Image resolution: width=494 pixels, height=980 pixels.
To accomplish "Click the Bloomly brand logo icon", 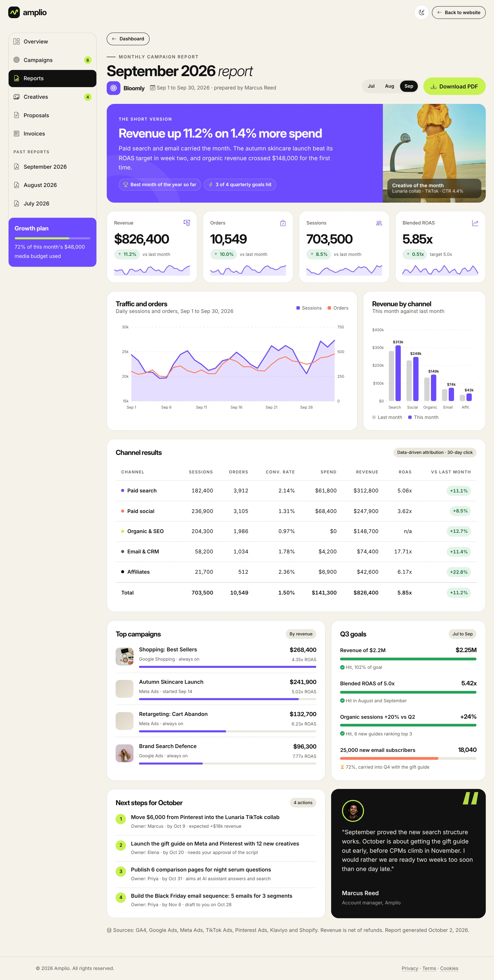I will tap(113, 88).
